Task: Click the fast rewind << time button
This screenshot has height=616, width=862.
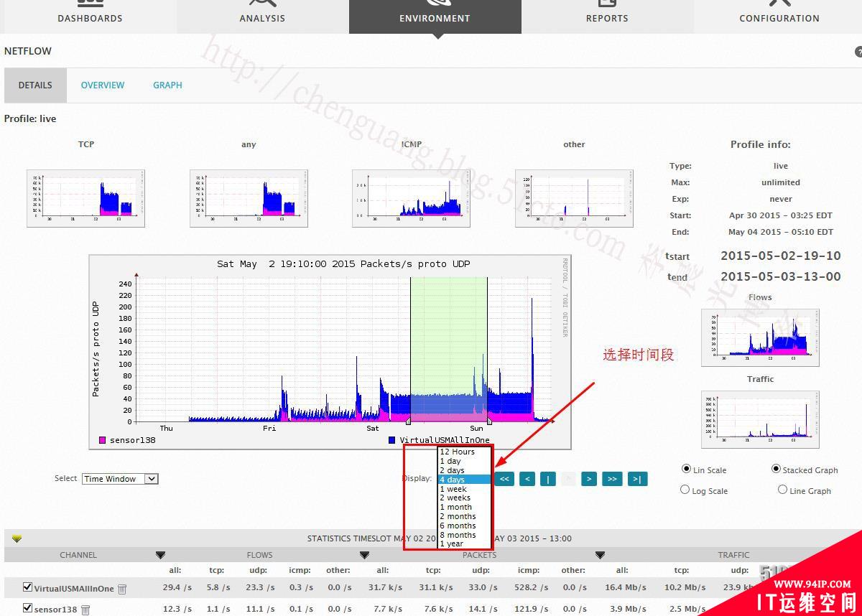Action: pos(504,479)
